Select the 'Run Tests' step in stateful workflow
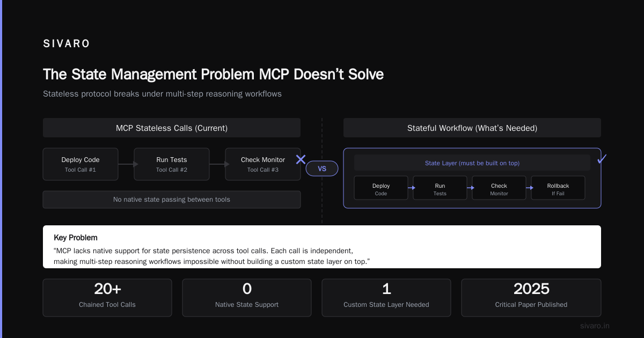This screenshot has height=338, width=644. tap(440, 188)
